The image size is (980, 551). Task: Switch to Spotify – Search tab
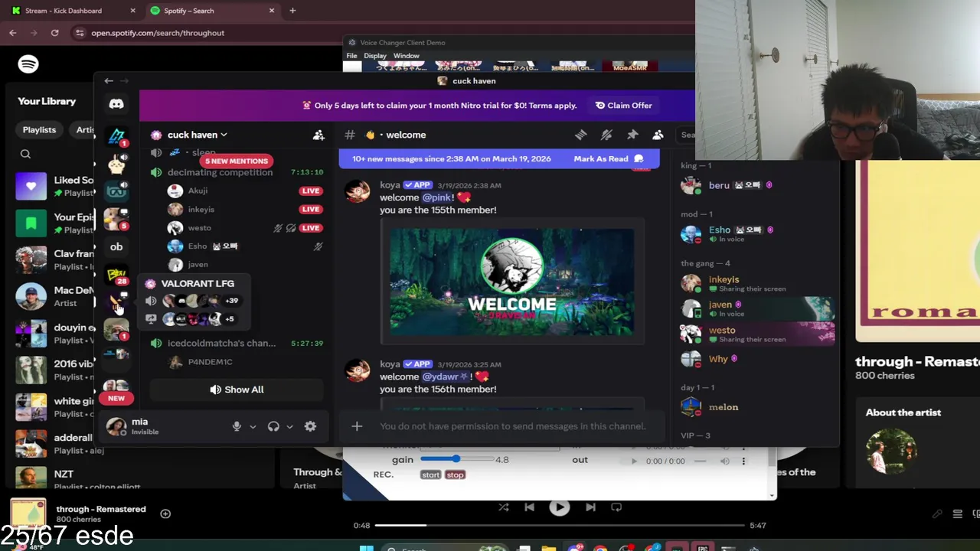pyautogui.click(x=212, y=11)
